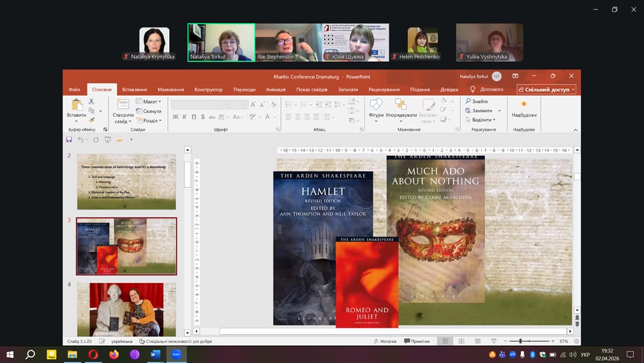Image resolution: width=644 pixels, height=363 pixels.
Task: Create a new slide with Створити слайд
Action: 123,105
